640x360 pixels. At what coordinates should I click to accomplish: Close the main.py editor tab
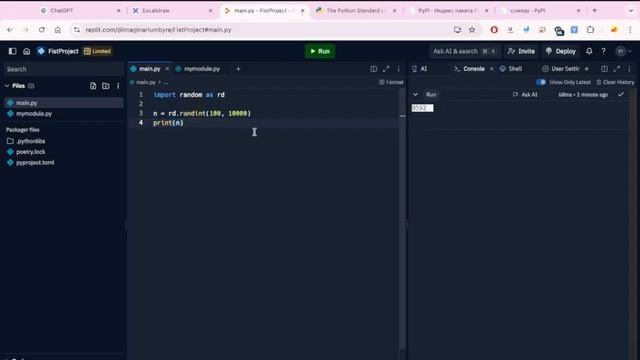[167, 69]
